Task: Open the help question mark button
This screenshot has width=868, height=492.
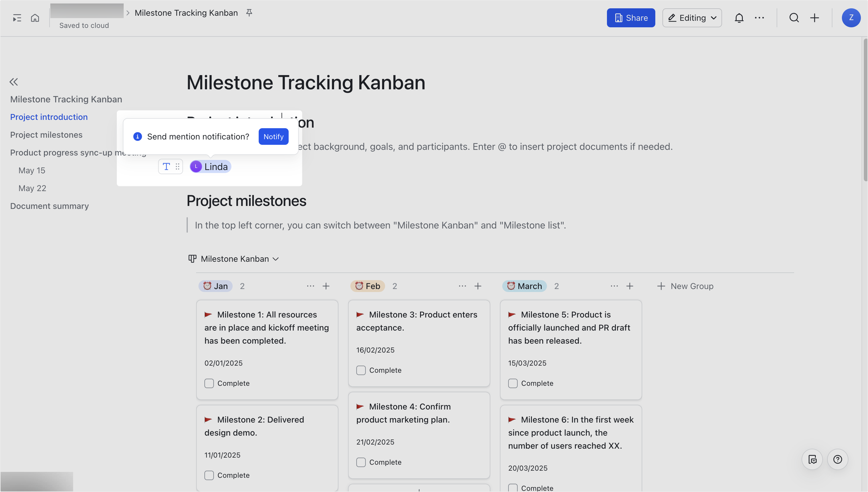Action: tap(838, 460)
